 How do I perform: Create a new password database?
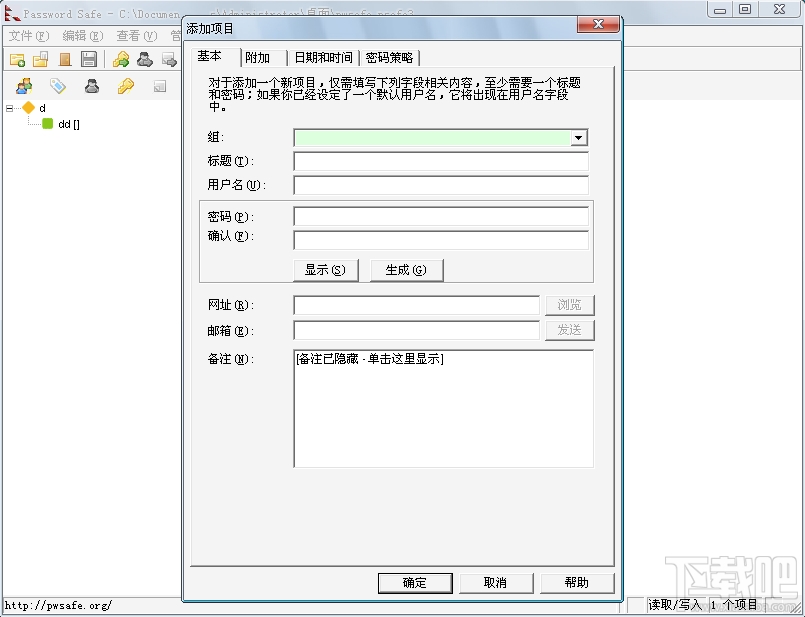[16, 60]
